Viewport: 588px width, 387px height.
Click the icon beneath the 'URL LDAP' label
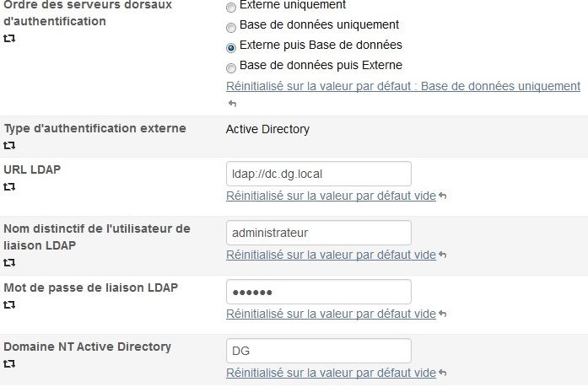pyautogui.click(x=9, y=187)
